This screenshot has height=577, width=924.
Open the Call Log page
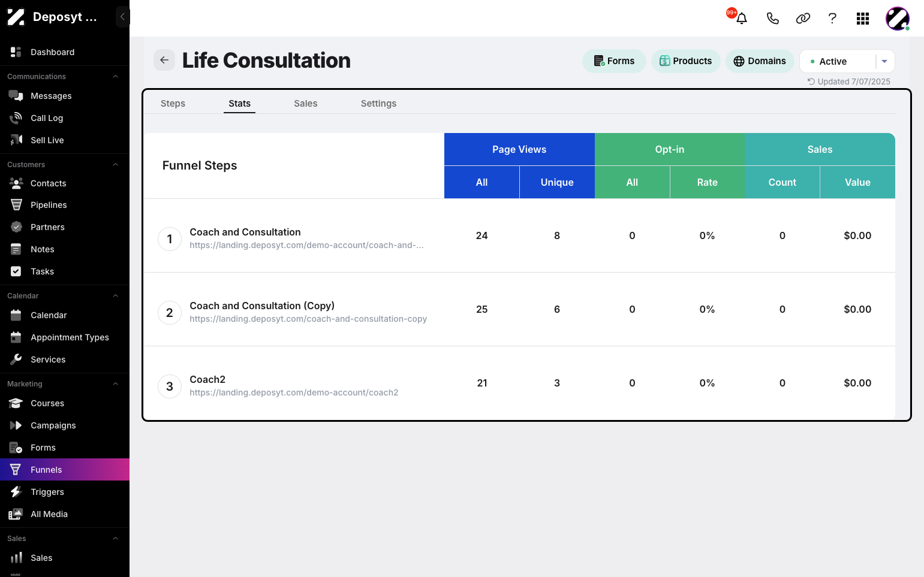coord(65,118)
